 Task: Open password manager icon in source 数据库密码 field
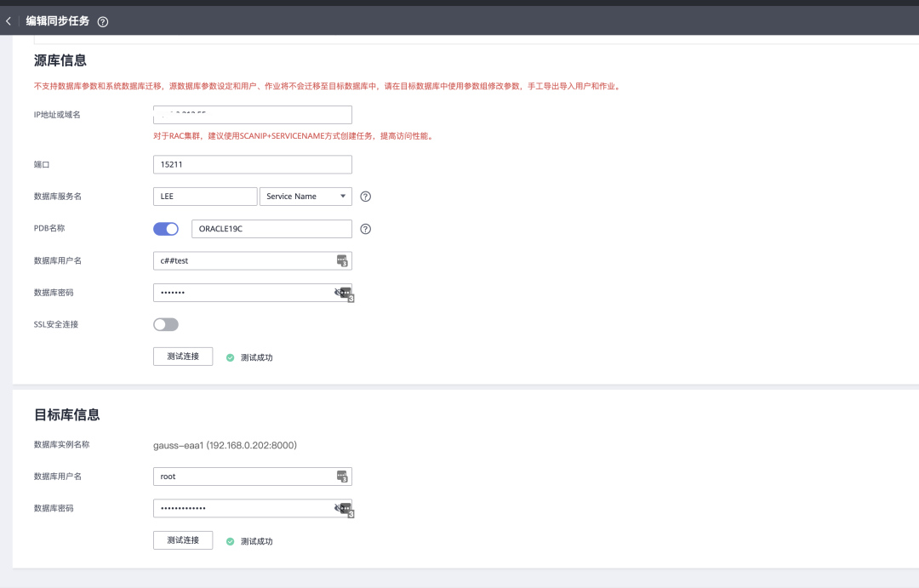pyautogui.click(x=346, y=293)
